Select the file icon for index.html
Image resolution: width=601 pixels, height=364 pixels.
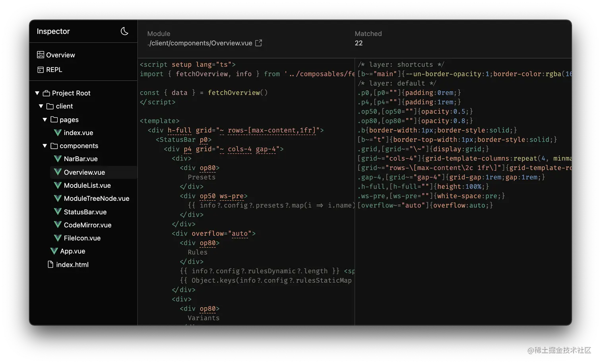click(50, 264)
